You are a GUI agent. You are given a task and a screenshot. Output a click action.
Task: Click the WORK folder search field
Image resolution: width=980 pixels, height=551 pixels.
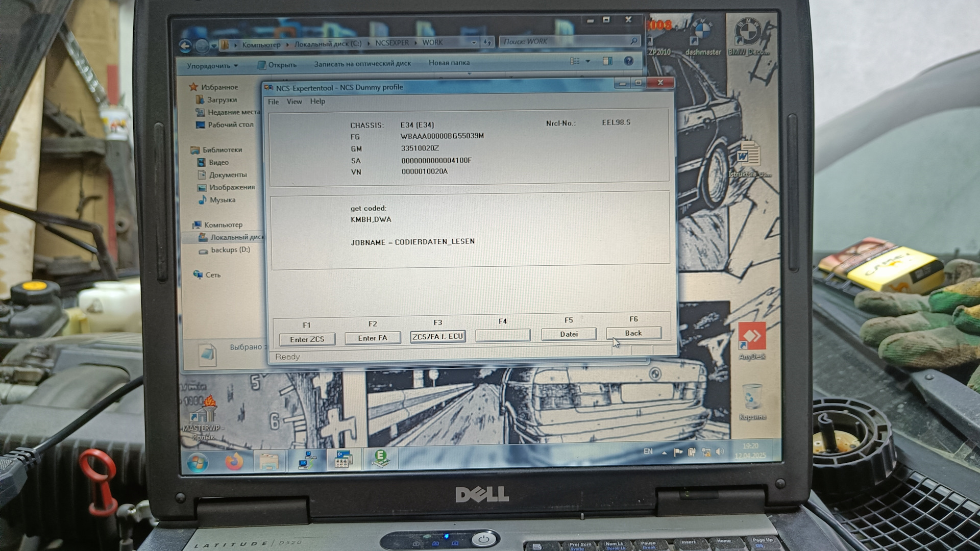[569, 41]
